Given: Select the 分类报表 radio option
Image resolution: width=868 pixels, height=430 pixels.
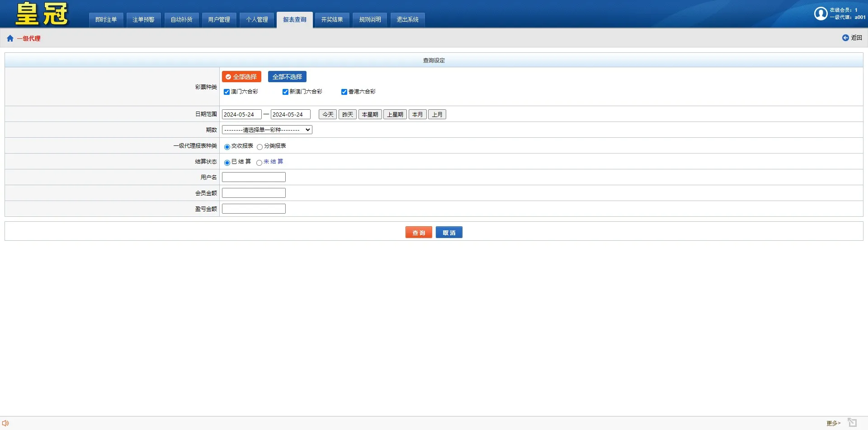Looking at the screenshot, I should [259, 147].
